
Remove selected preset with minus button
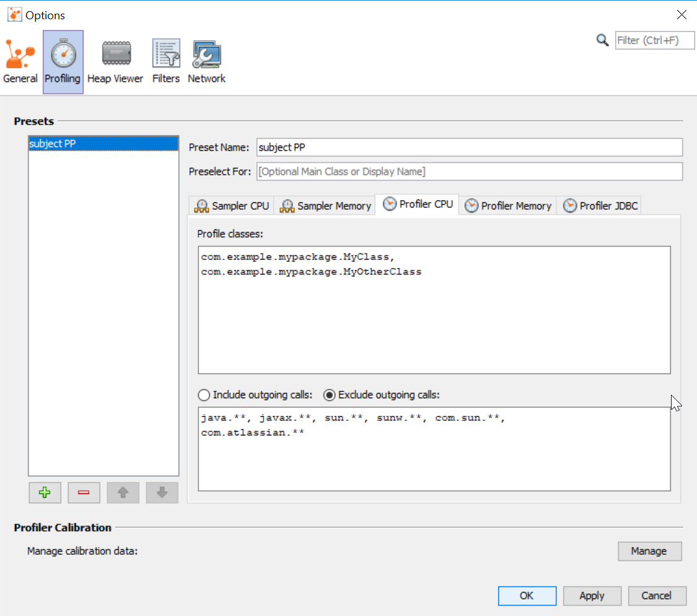coord(84,493)
